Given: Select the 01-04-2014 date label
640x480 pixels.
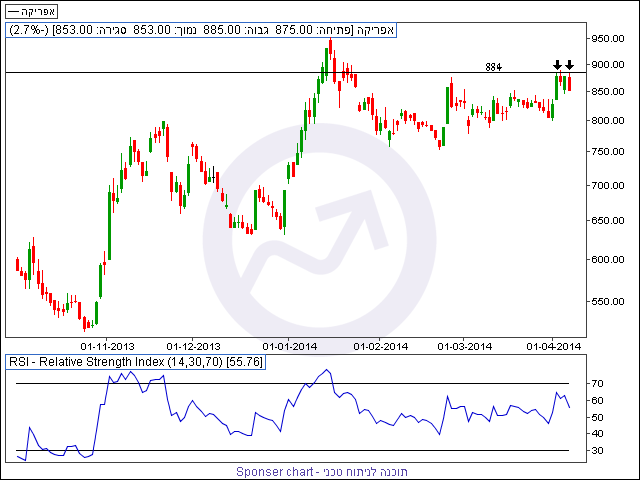Looking at the screenshot, I should point(553,347).
